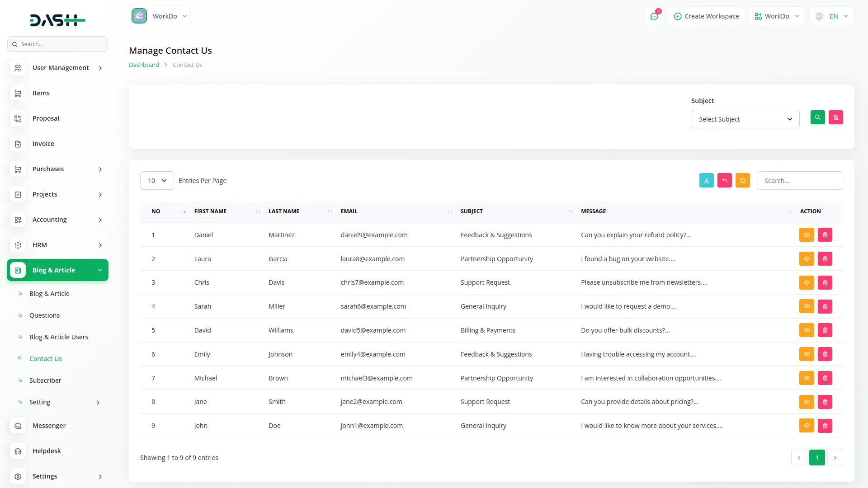The height and width of the screenshot is (488, 868).
Task: Click the table search input field
Action: click(799, 181)
